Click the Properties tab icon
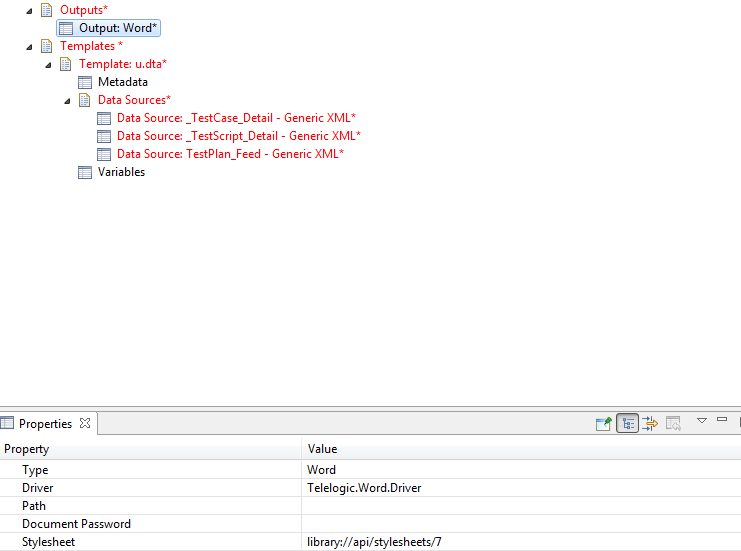741x551 pixels. click(x=7, y=422)
